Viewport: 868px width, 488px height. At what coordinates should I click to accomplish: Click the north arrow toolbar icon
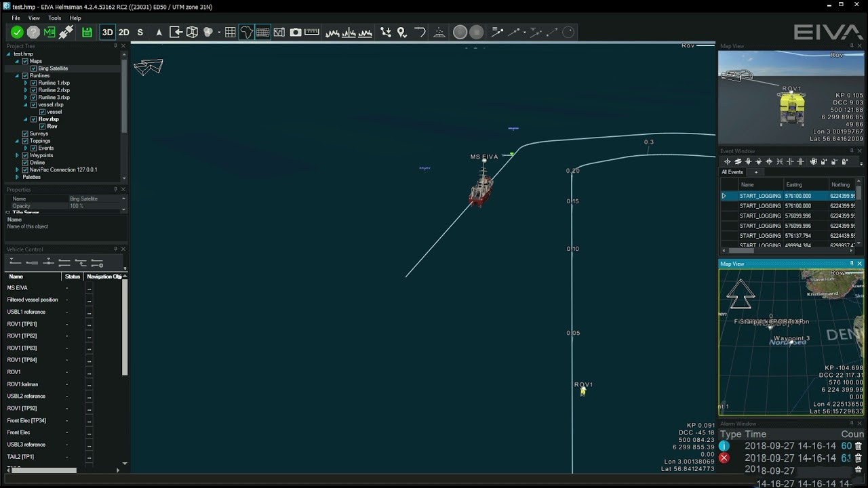[159, 32]
